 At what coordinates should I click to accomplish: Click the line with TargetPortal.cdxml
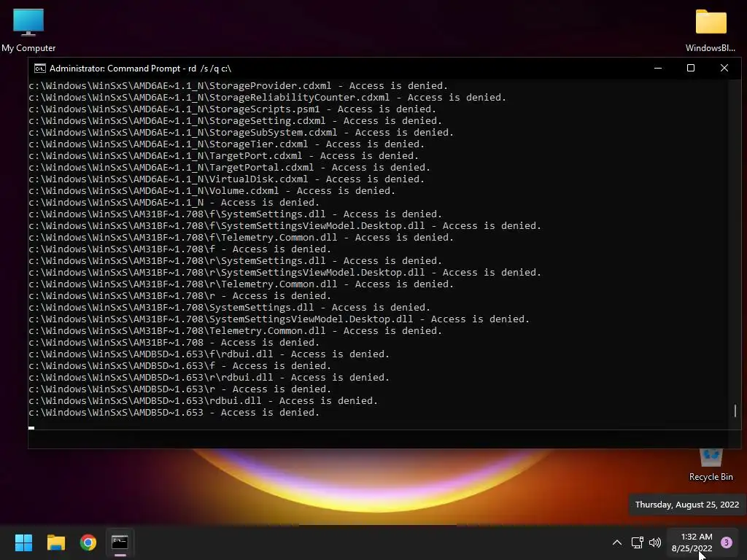(229, 168)
